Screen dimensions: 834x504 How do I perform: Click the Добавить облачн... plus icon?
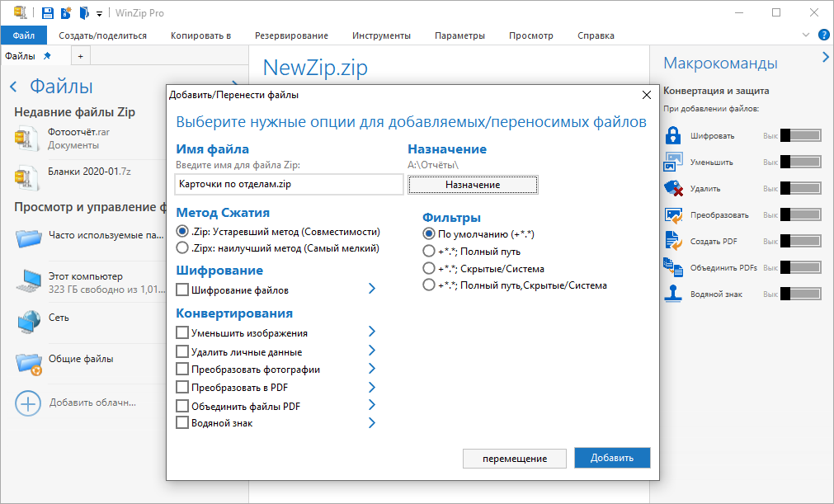[x=28, y=403]
